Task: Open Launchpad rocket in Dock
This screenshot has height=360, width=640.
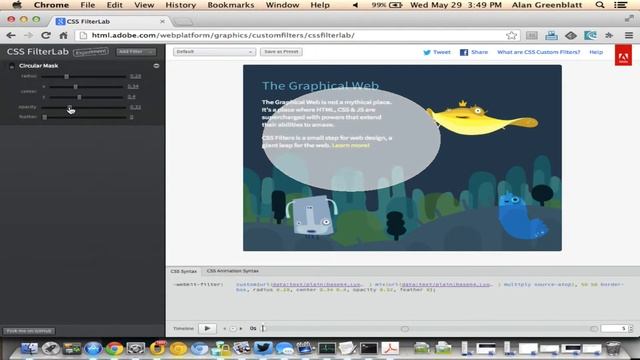Action: click(50, 348)
